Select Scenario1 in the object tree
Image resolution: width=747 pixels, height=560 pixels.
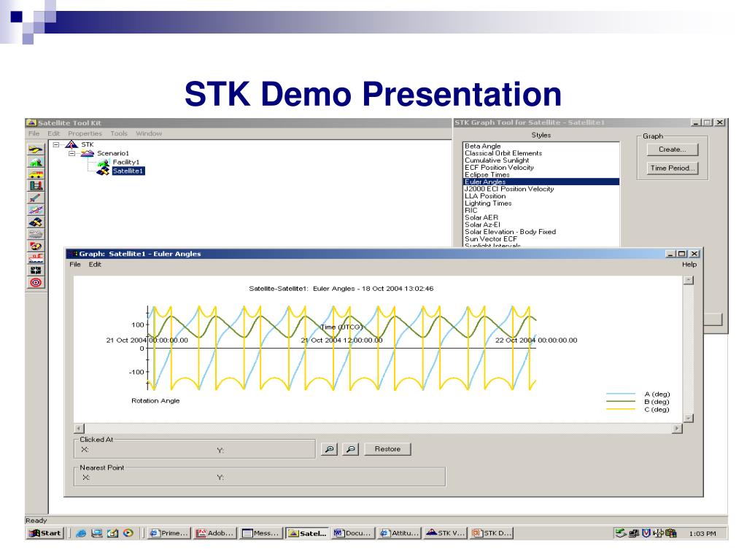pyautogui.click(x=113, y=153)
